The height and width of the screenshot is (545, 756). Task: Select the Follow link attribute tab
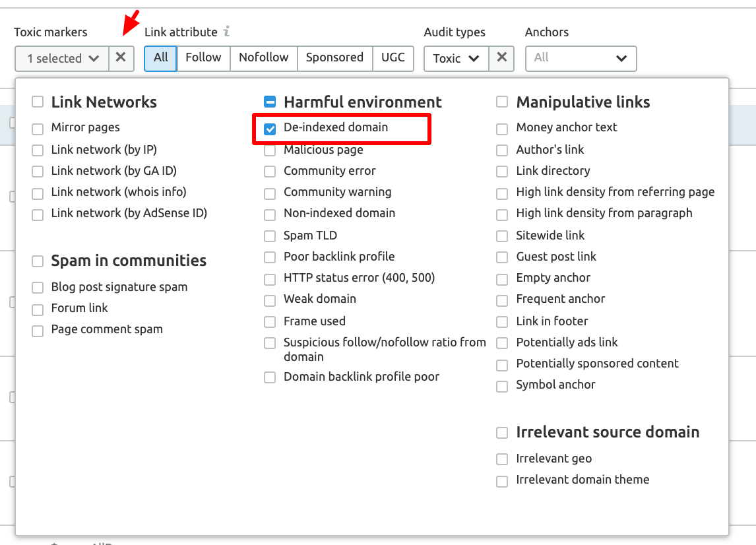click(203, 58)
